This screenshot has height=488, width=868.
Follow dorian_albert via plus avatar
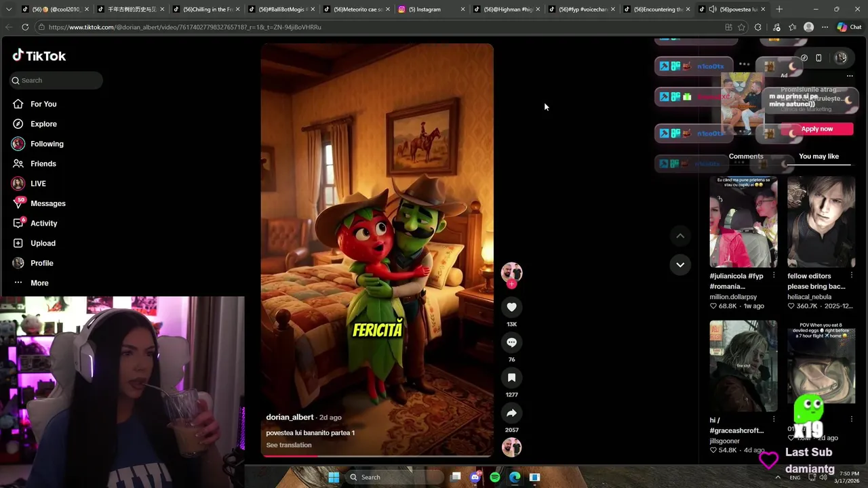[511, 284]
